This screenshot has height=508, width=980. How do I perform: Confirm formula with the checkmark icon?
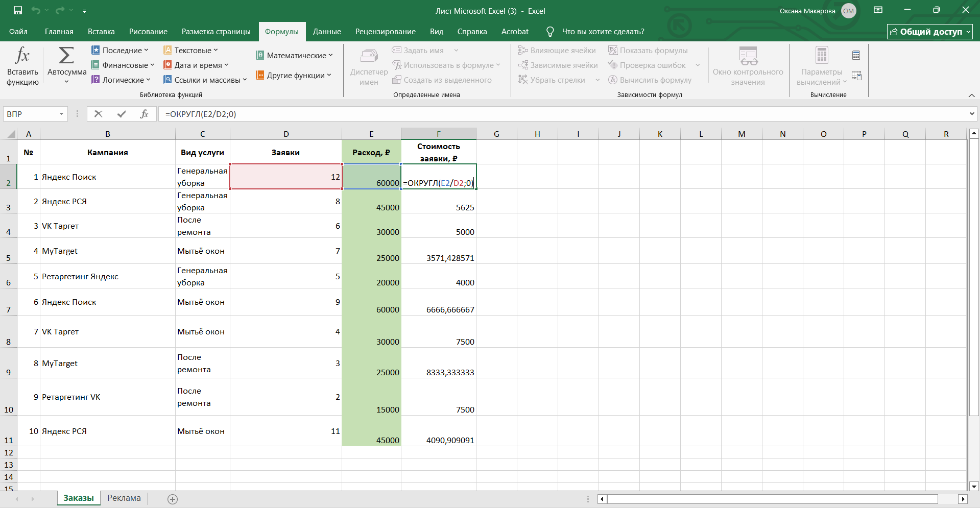122,114
